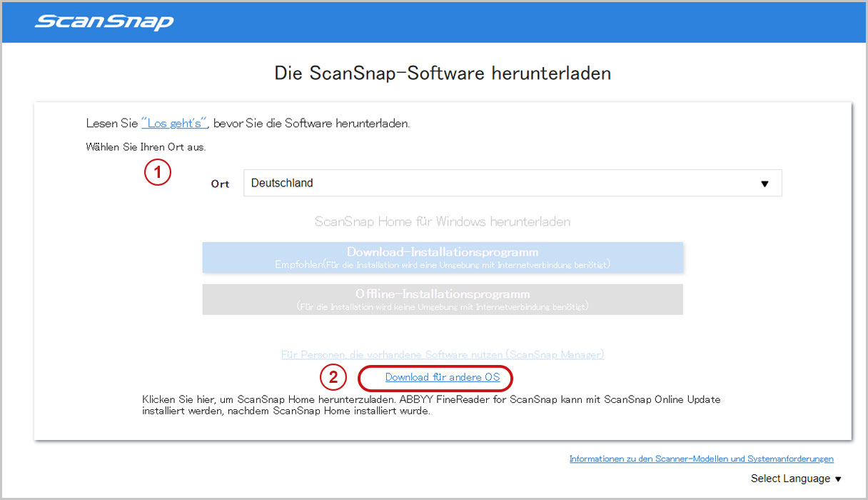Click the "ScanSnap Home für Windows herunterladen" heading

[443, 221]
